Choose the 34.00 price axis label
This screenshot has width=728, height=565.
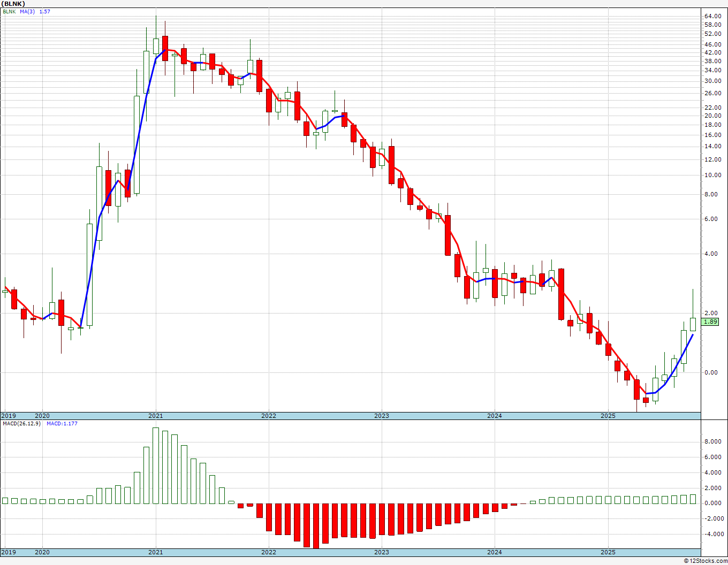coord(713,70)
